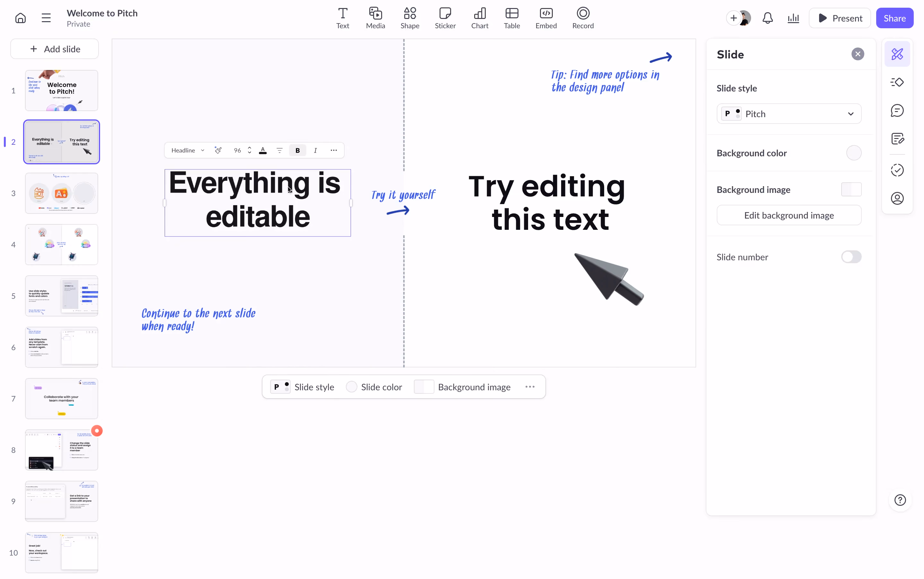View presentation analytics bars icon
This screenshot has height=579, width=924.
tap(793, 18)
